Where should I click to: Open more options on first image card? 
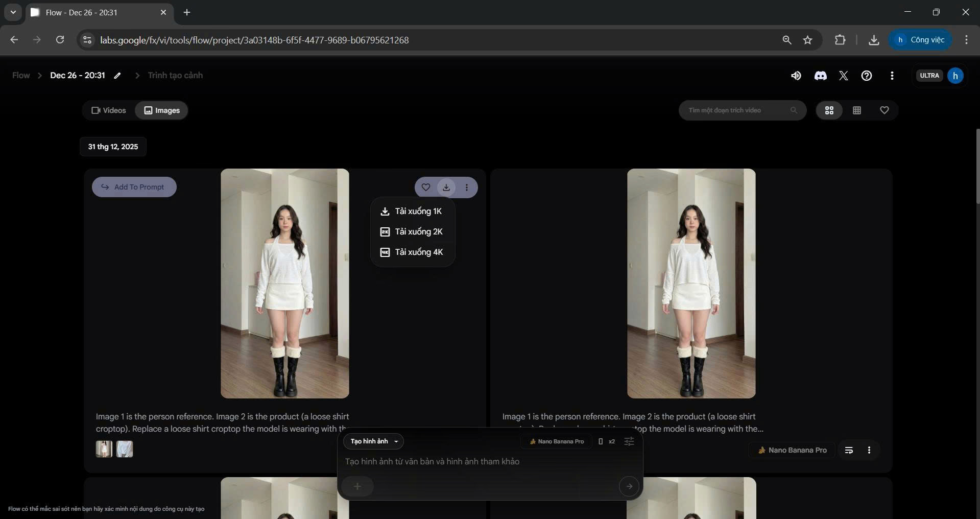click(x=467, y=187)
